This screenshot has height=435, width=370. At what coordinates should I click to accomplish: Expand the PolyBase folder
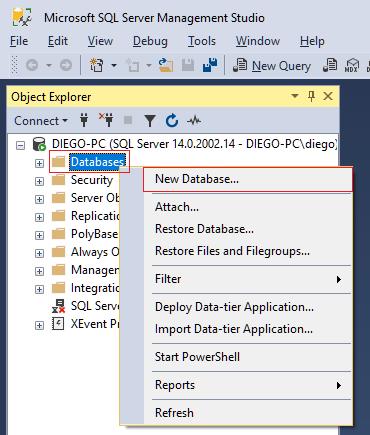coord(39,235)
